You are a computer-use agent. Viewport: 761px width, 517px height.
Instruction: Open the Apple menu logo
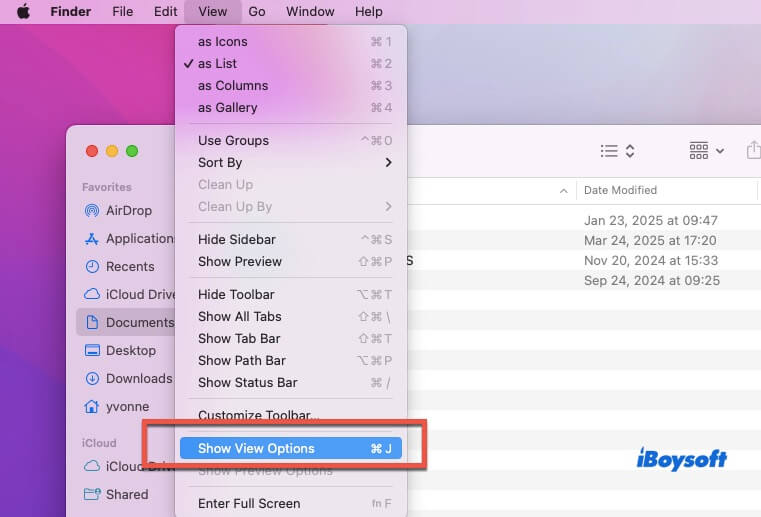pos(23,12)
